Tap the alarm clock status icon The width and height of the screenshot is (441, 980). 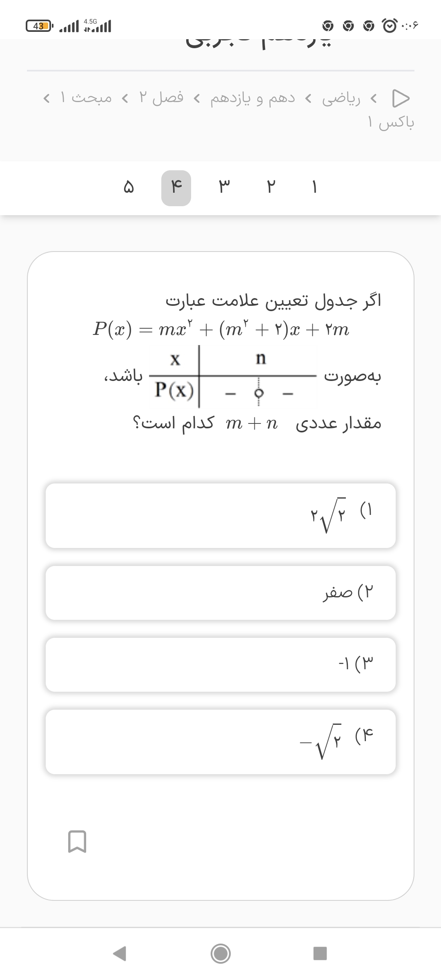pyautogui.click(x=388, y=26)
